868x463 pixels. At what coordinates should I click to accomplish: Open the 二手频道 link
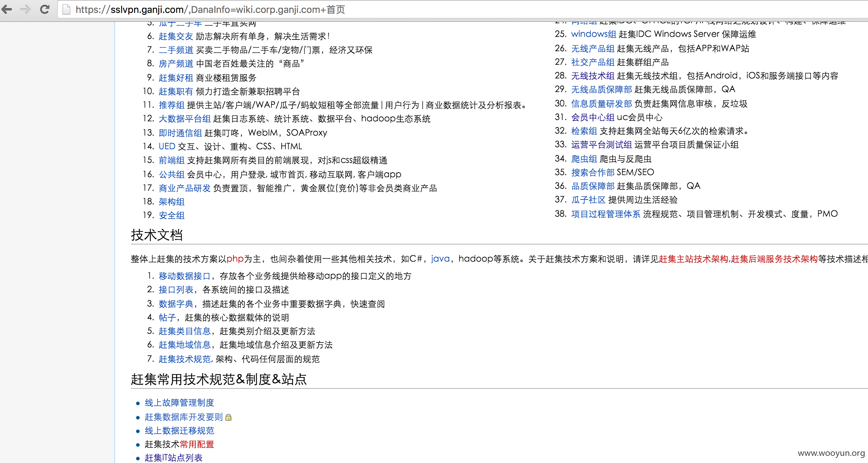click(x=176, y=50)
